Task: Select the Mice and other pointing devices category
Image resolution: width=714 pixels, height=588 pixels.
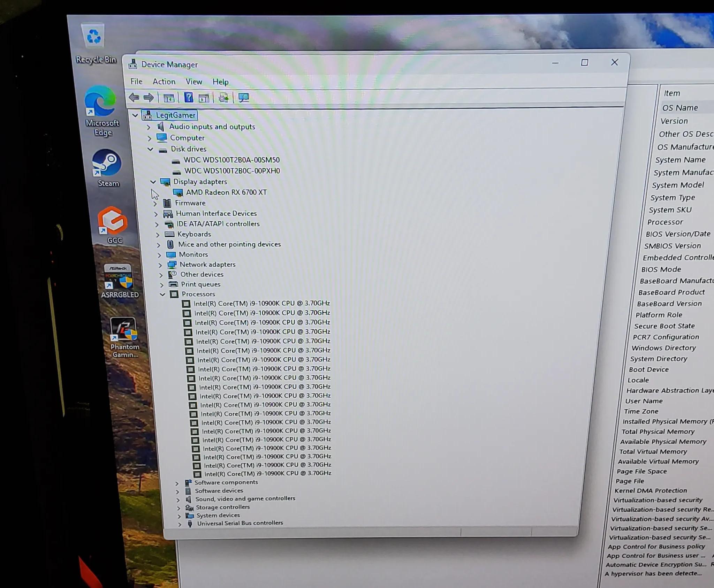Action: (229, 244)
